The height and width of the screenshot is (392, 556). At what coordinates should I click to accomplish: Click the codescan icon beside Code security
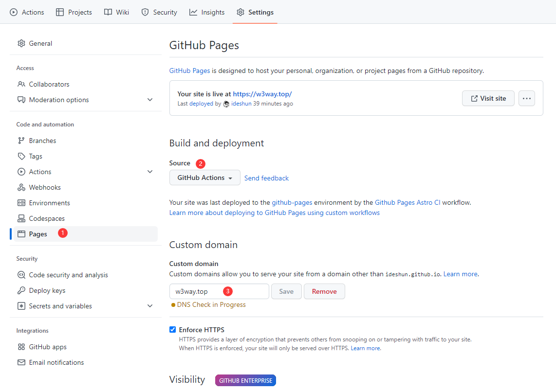(x=21, y=275)
